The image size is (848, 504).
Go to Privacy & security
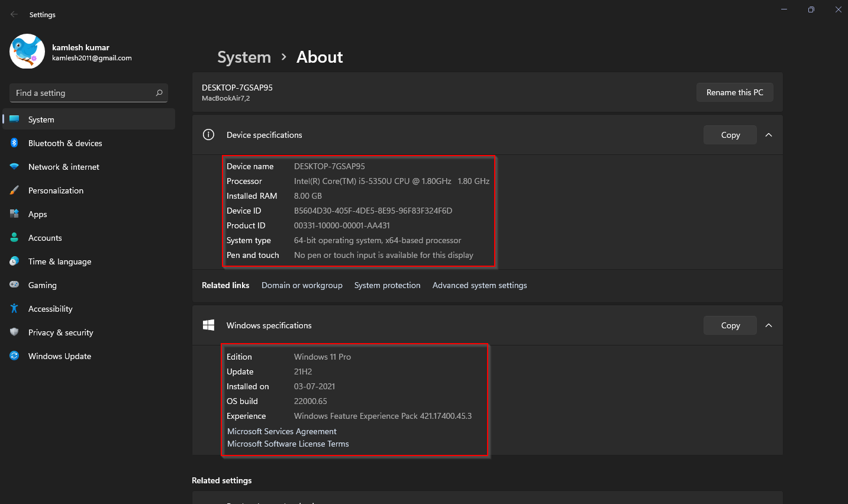[89, 332]
